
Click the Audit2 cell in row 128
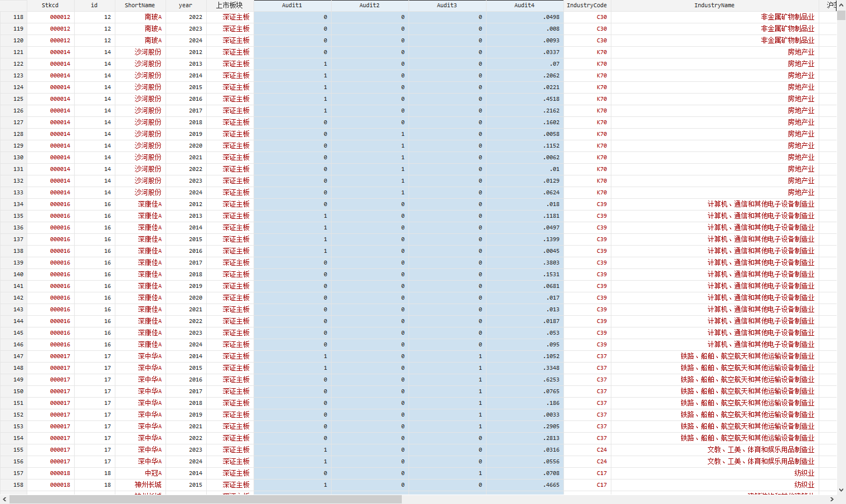click(369, 134)
